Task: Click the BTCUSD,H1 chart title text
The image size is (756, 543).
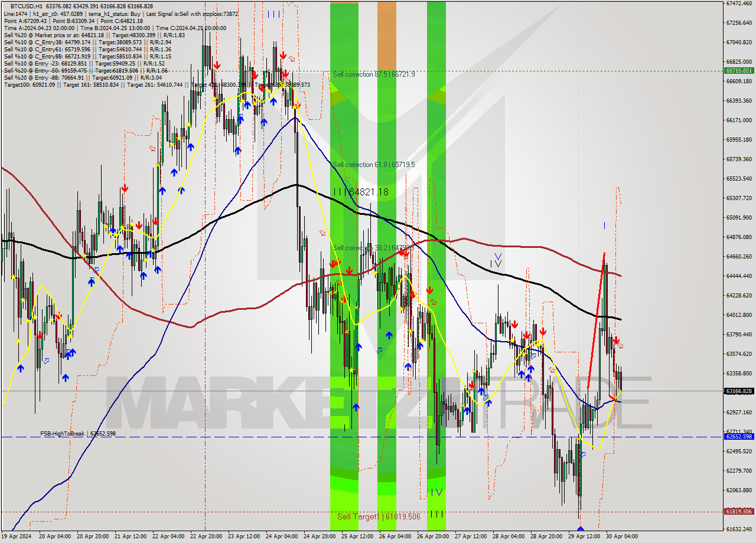Action: click(27, 6)
